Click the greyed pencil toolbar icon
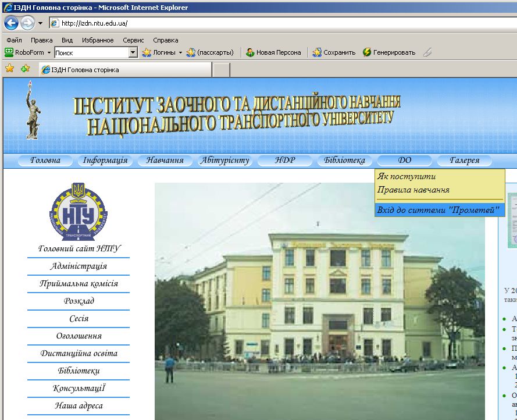Screen dimensions: 517x420 (x=427, y=52)
